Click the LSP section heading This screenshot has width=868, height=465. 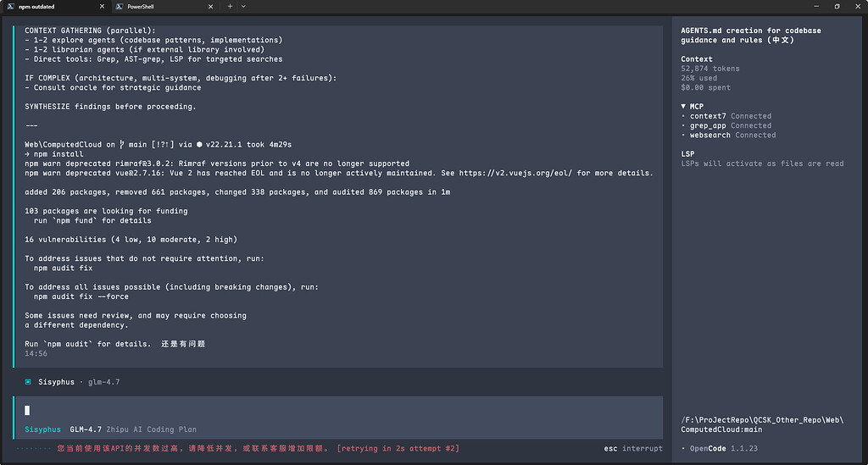687,154
